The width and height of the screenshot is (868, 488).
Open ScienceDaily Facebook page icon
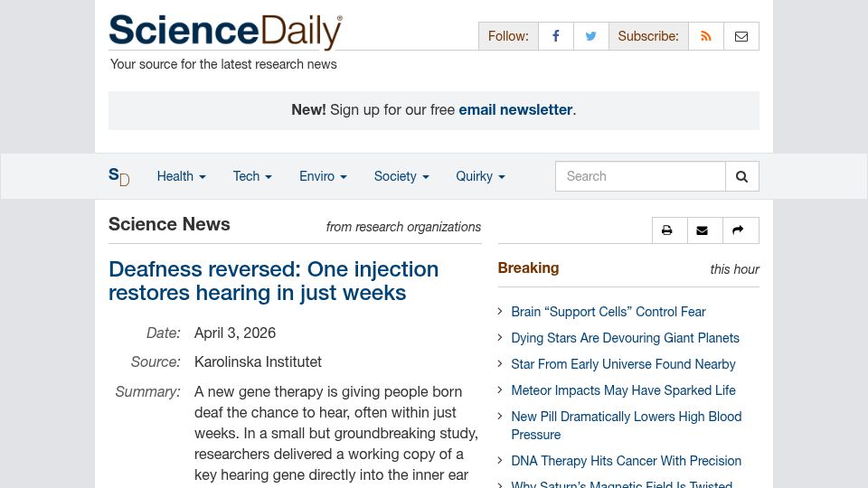click(x=556, y=36)
